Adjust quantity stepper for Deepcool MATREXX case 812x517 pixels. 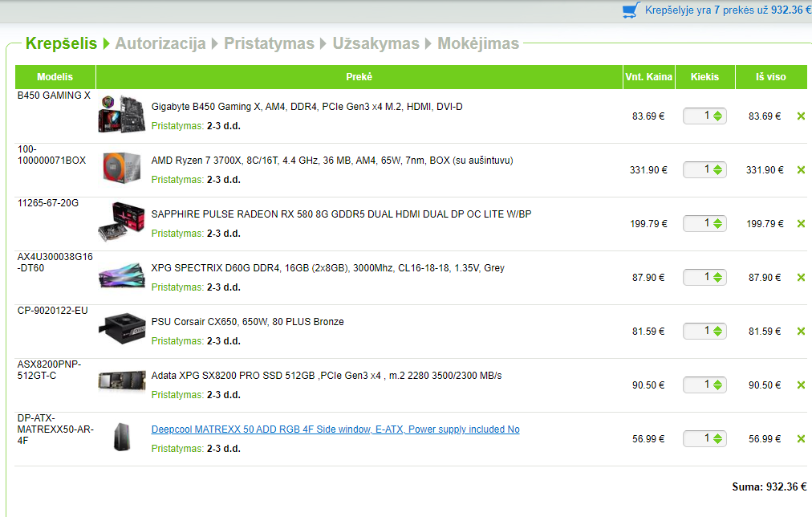click(x=717, y=439)
